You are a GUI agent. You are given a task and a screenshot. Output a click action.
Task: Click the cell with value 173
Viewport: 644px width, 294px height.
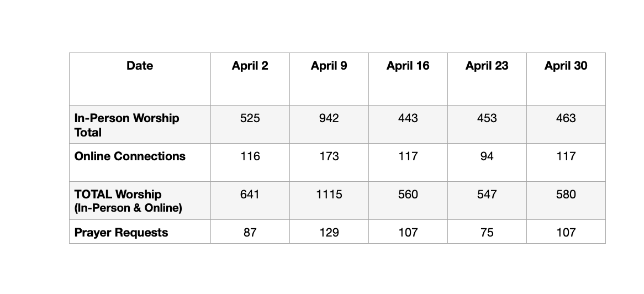pos(329,162)
